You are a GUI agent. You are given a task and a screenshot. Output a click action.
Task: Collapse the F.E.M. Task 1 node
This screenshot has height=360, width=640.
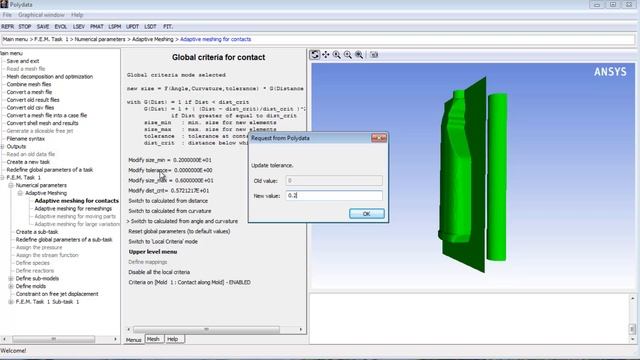click(2, 178)
